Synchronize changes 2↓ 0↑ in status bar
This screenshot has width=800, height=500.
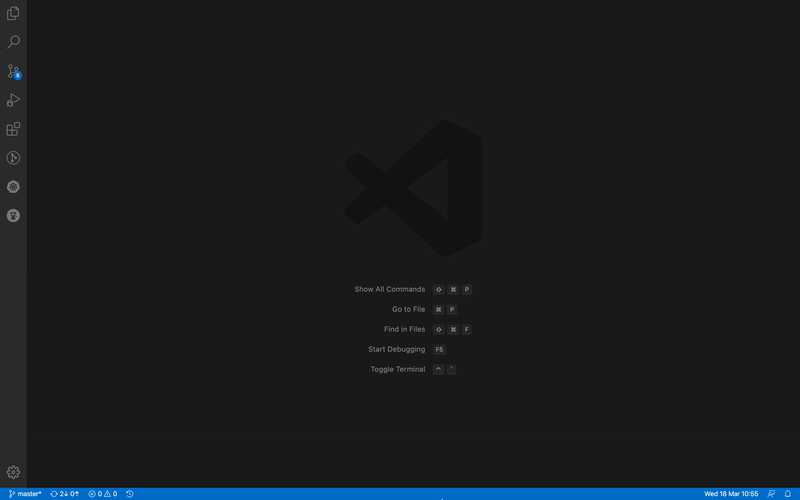[64, 494]
